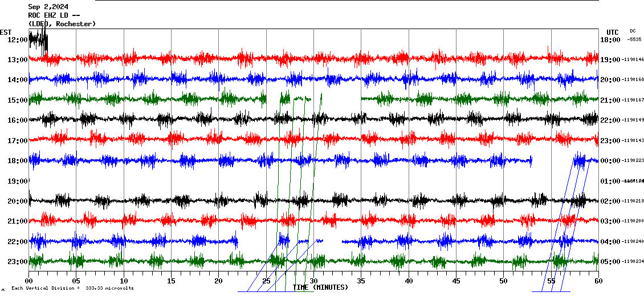
Task: Select the vertical division microvolts scale note
Action: click(x=72, y=288)
